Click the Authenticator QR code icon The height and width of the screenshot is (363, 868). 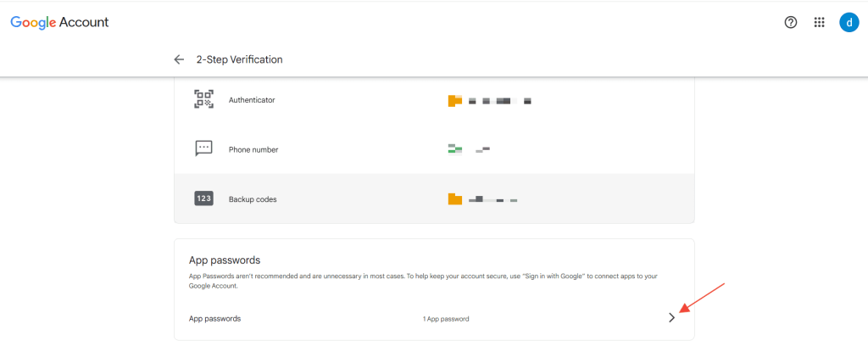coord(203,99)
